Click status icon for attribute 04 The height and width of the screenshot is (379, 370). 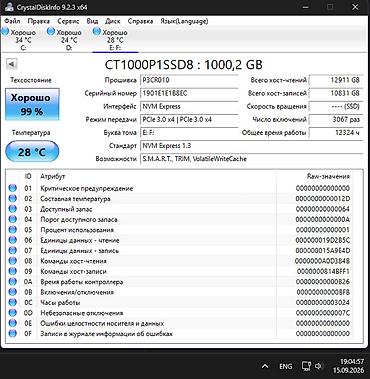pos(13,219)
